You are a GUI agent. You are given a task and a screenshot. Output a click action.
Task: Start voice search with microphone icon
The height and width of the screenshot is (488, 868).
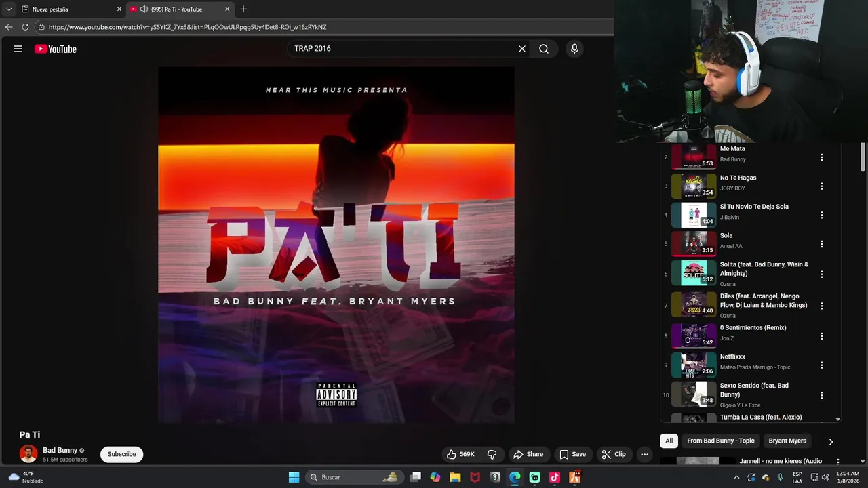click(x=574, y=49)
